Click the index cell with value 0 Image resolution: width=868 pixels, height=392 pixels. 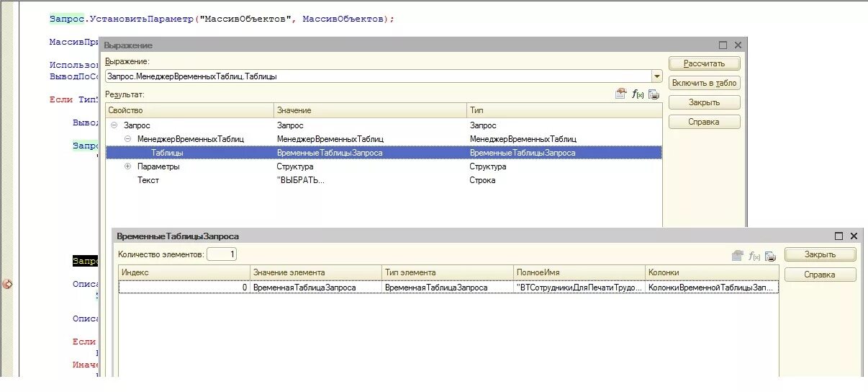[184, 287]
